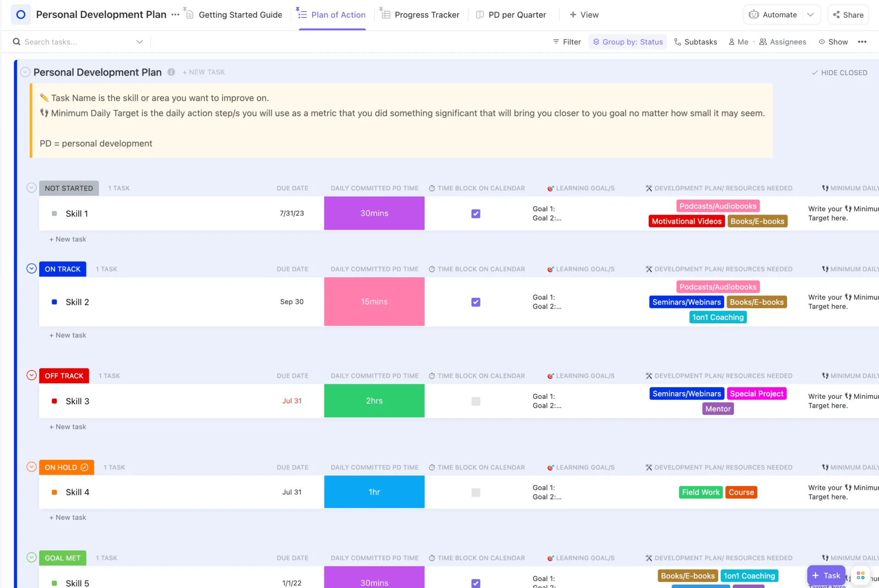
Task: Collapse the ON HOLD group
Action: click(x=31, y=467)
